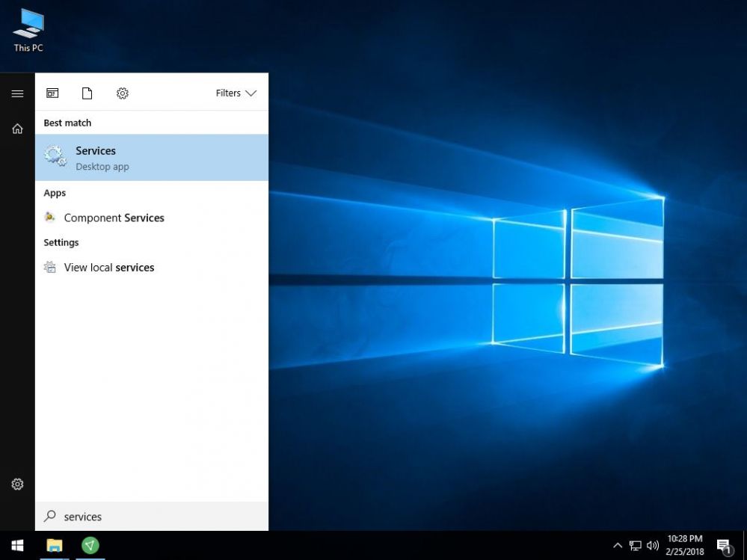Open View local services
Image resolution: width=747 pixels, height=560 pixels.
click(x=108, y=267)
